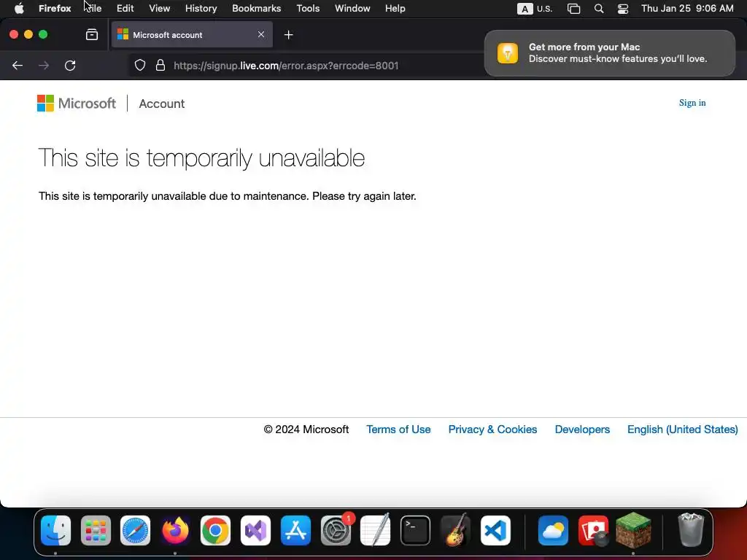Open the U.S. input source menu

[x=535, y=9]
